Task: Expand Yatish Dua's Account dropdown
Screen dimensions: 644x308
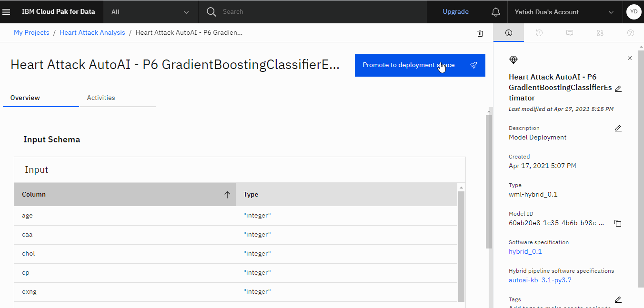Action: click(x=564, y=12)
